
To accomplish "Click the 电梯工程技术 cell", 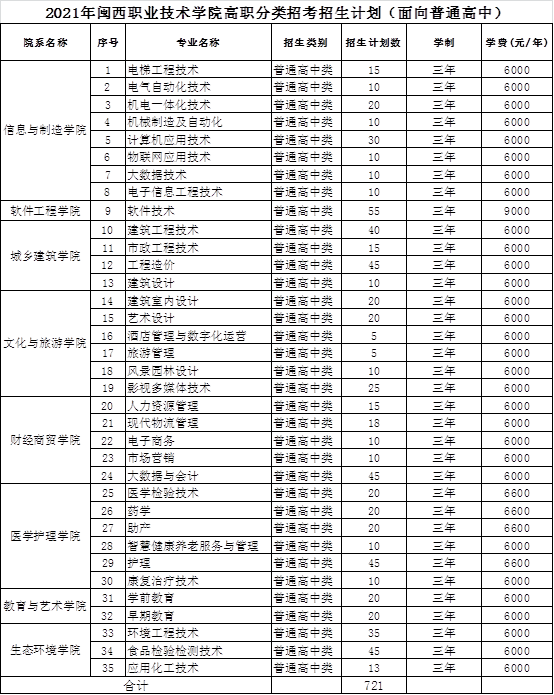I will tap(198, 70).
